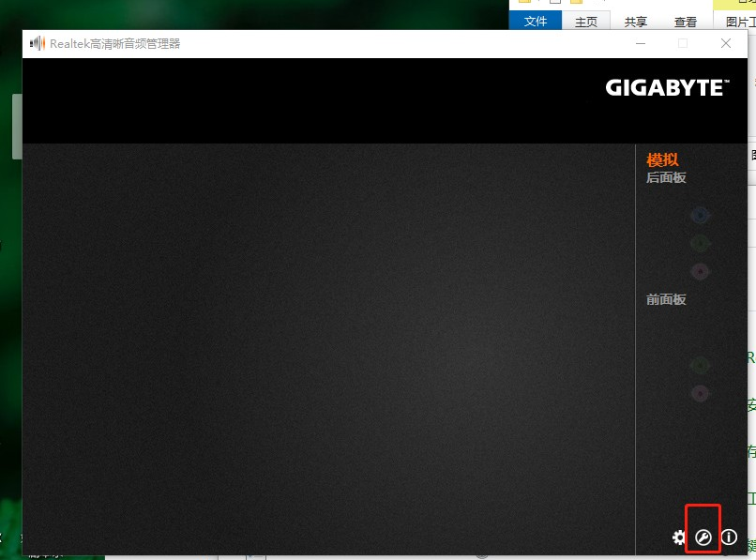This screenshot has height=560, width=756.
Task: Click the GIGABYTE logo
Action: [x=667, y=88]
